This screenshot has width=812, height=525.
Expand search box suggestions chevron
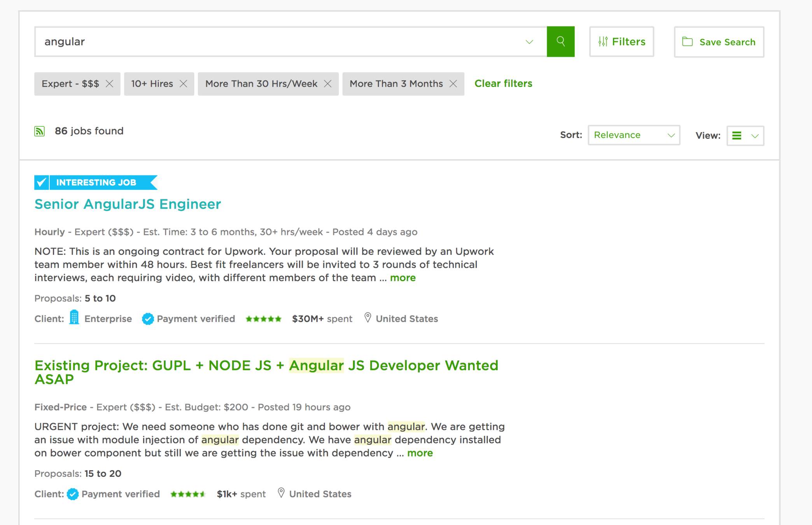pos(529,42)
